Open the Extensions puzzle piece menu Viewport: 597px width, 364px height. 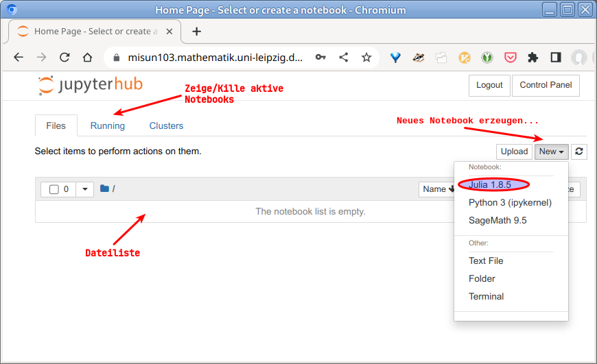(x=532, y=58)
